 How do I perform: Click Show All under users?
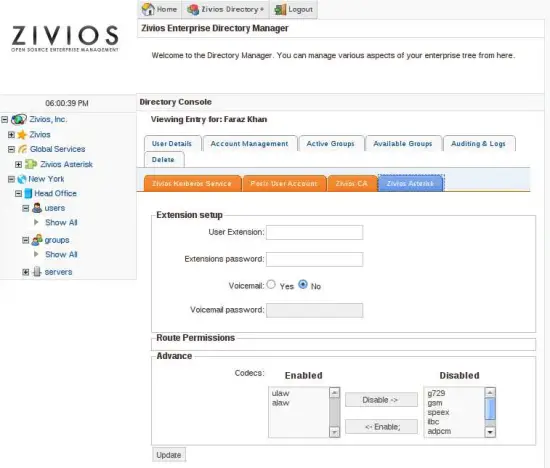pos(61,222)
